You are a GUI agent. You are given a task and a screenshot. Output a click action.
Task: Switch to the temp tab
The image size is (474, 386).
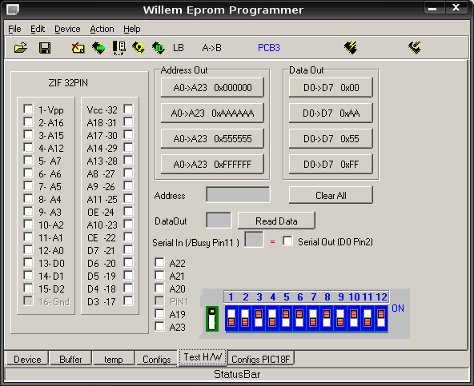(113, 359)
